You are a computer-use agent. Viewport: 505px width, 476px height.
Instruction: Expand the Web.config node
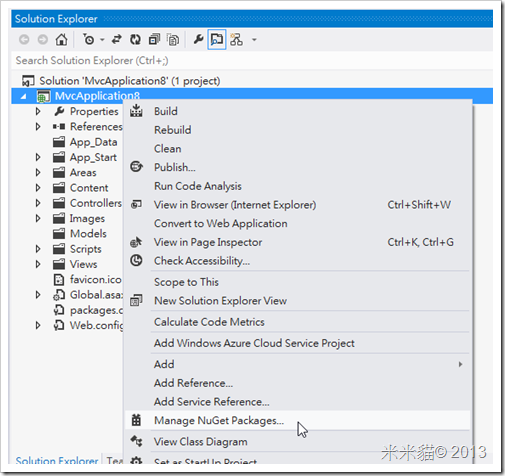point(38,325)
